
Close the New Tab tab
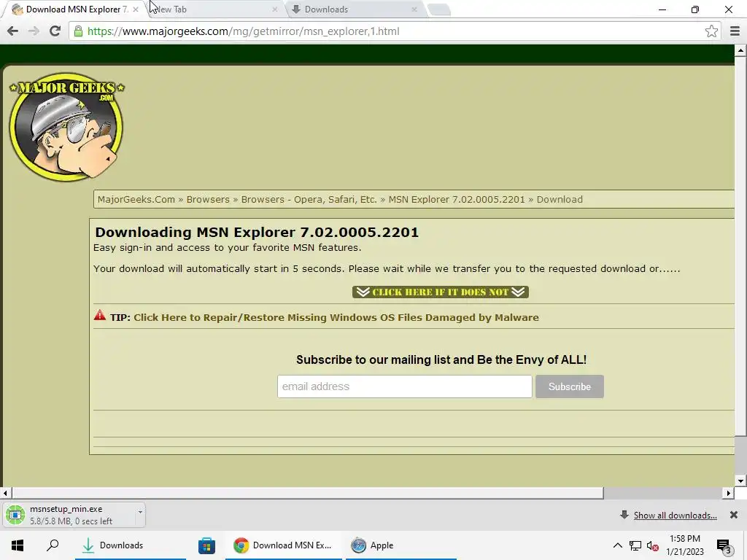coord(274,9)
